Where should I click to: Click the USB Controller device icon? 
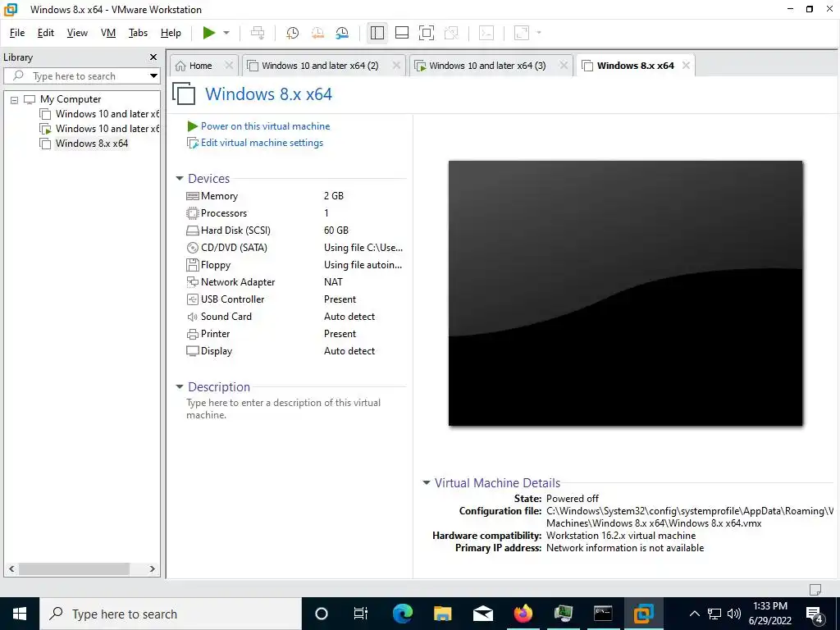[192, 299]
